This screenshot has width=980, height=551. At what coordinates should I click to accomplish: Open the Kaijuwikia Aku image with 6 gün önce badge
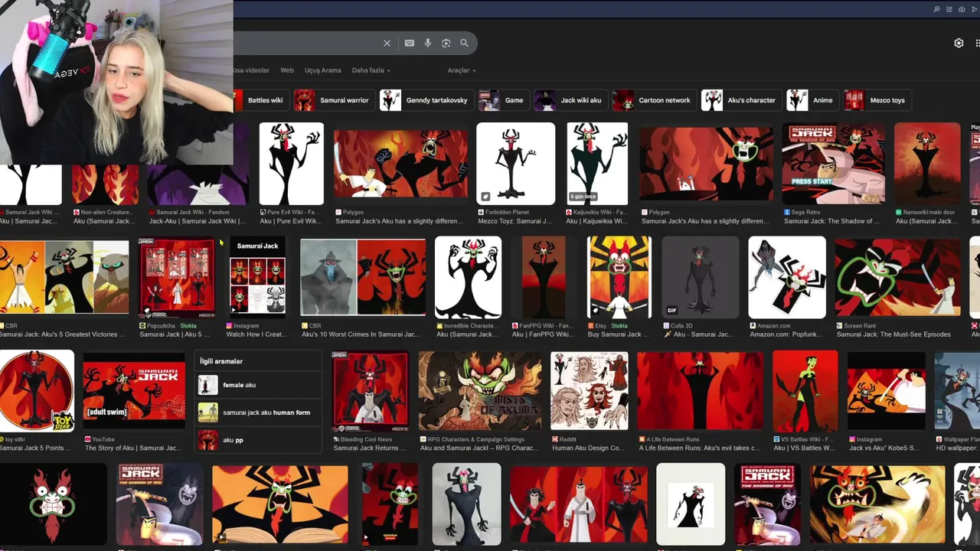coord(597,164)
